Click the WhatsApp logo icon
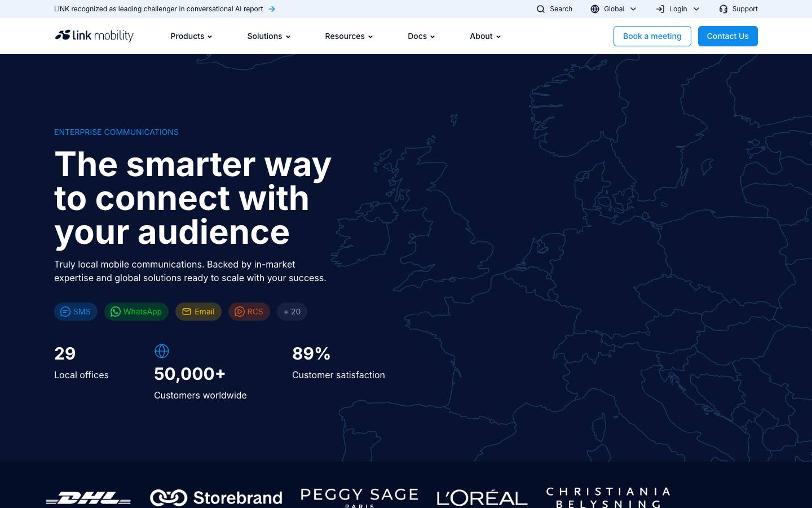This screenshot has width=812, height=508. click(116, 312)
